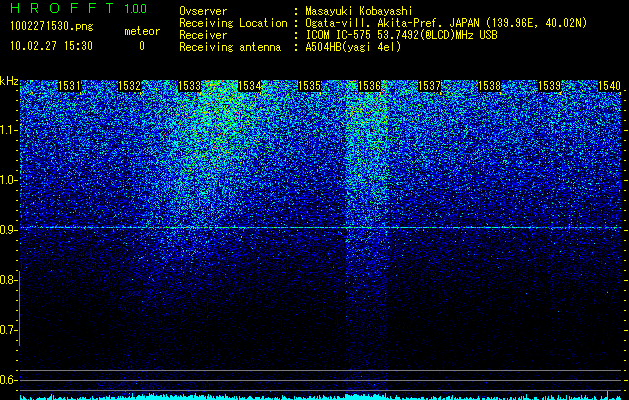Click the Receiver field label

pyautogui.click(x=203, y=36)
